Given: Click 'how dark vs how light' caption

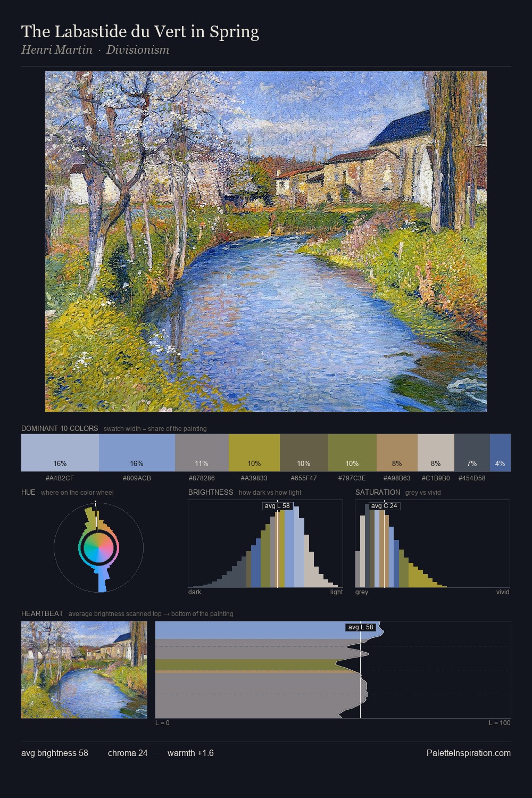Looking at the screenshot, I should [x=270, y=493].
